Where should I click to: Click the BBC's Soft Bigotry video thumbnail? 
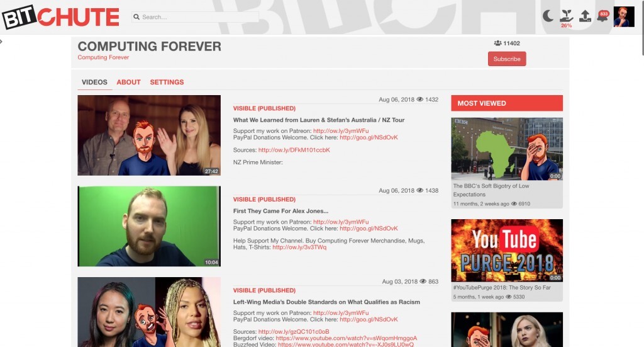(x=506, y=149)
